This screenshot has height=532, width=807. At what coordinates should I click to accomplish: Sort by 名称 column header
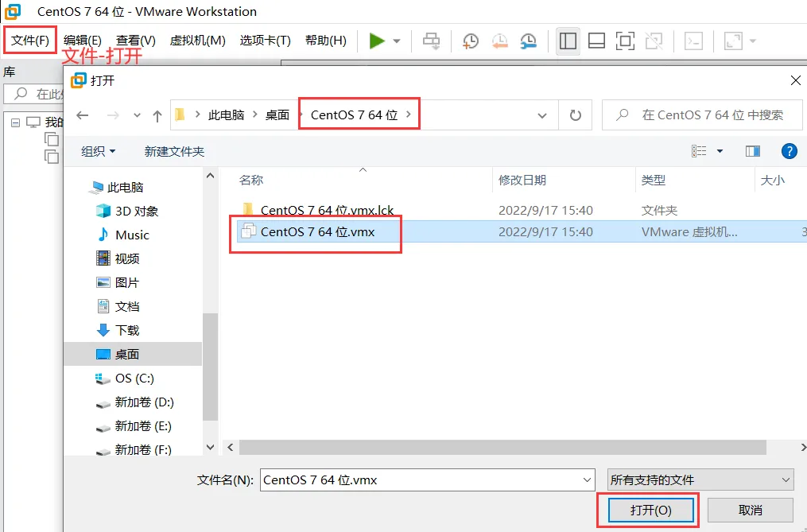251,180
